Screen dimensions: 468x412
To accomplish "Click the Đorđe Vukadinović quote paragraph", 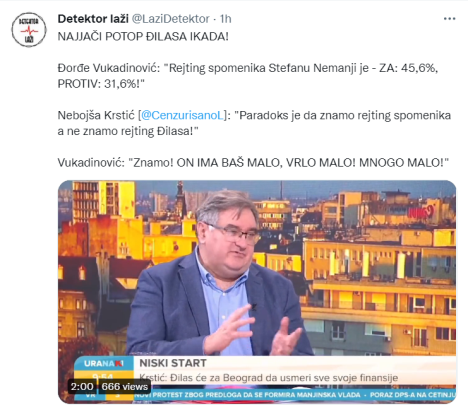I will (248, 76).
